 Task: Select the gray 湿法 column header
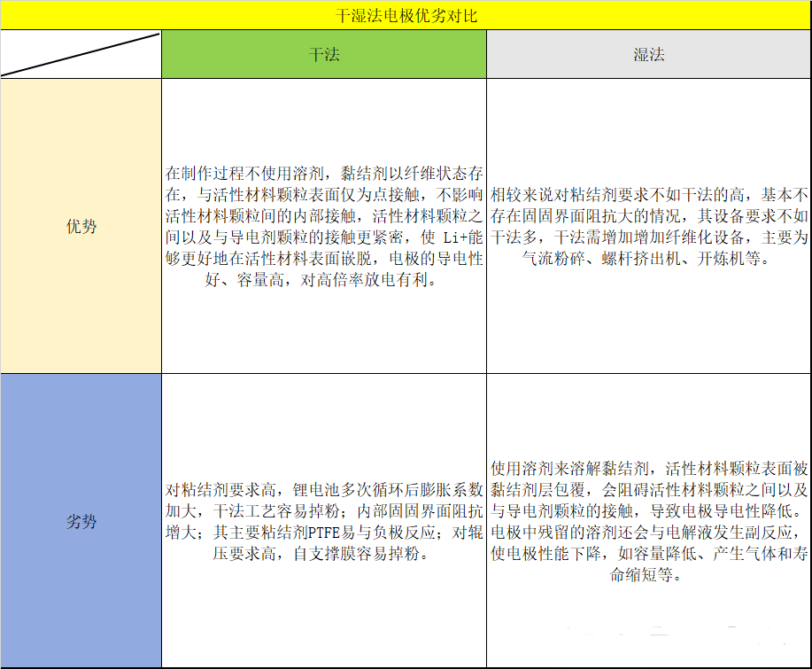pyautogui.click(x=648, y=55)
